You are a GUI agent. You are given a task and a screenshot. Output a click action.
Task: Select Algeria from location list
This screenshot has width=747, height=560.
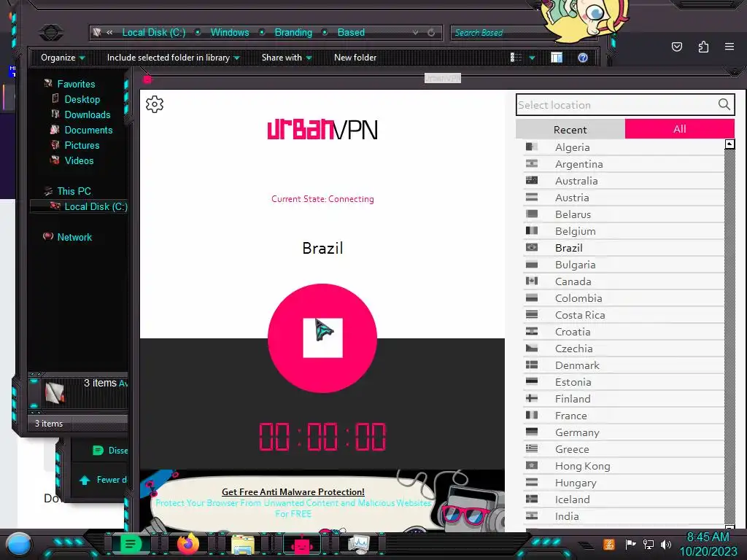[x=624, y=147]
